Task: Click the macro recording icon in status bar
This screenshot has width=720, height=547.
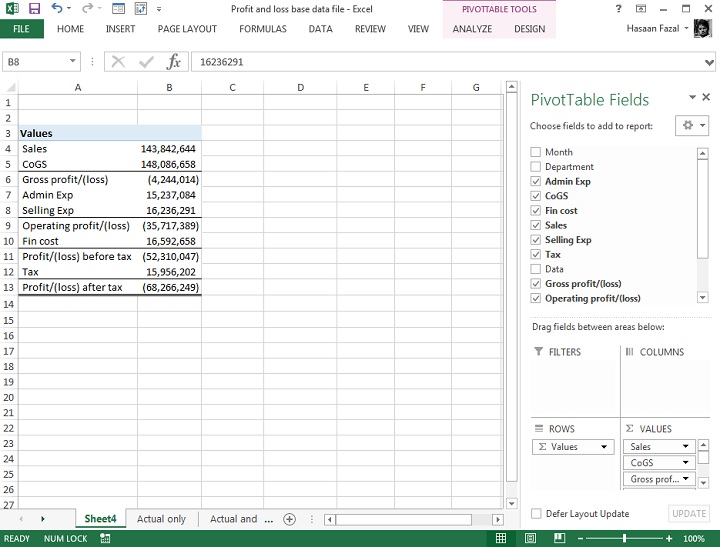Action: 105,538
